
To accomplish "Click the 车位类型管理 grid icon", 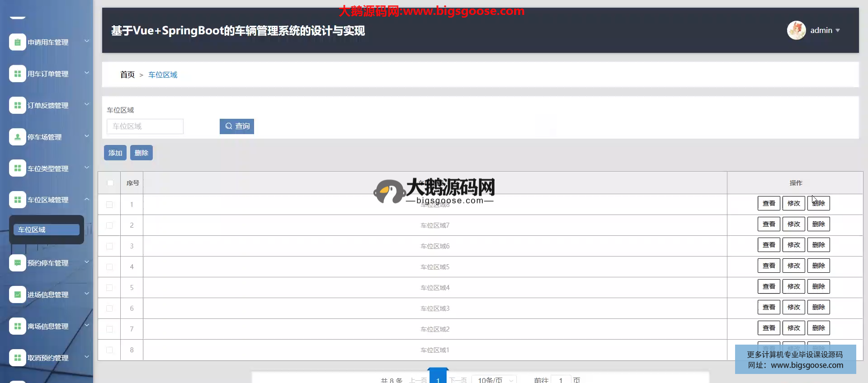I will click(17, 168).
